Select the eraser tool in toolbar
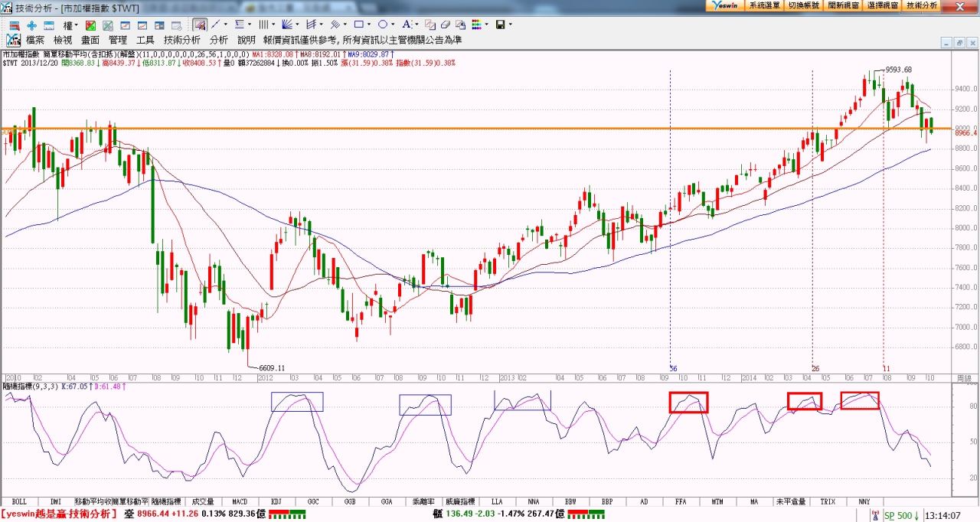 click(445, 24)
